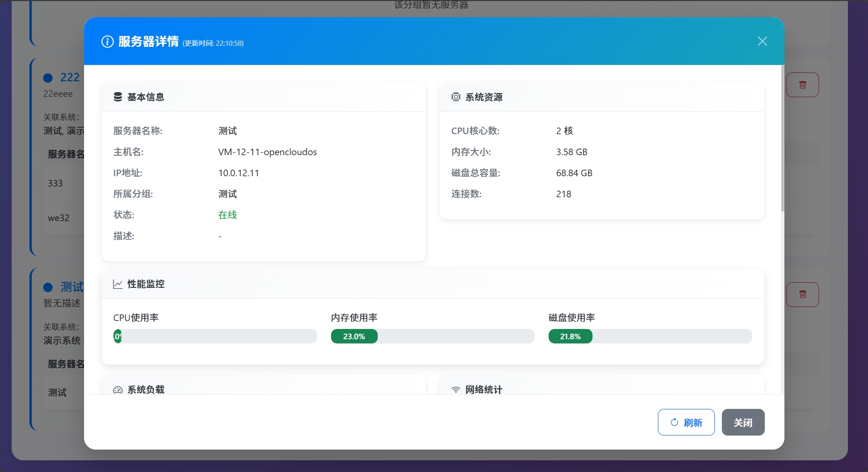Click the 性能监控 section heading
Viewport: 868px width, 472px height.
point(146,284)
